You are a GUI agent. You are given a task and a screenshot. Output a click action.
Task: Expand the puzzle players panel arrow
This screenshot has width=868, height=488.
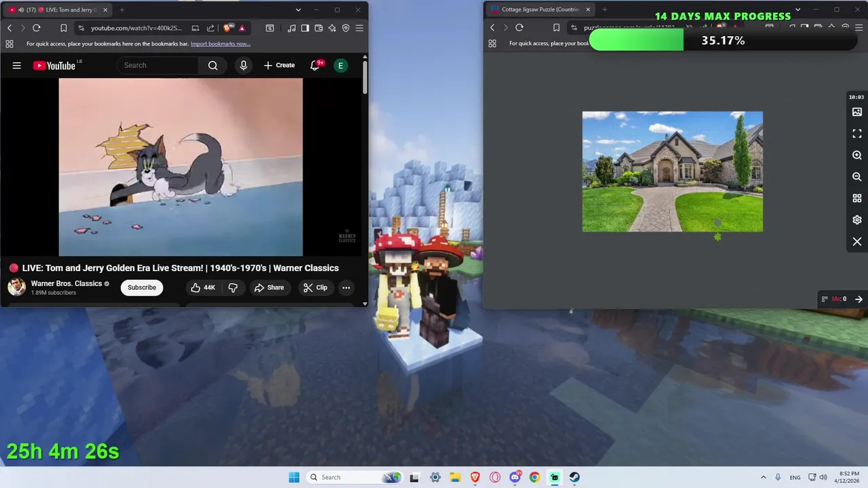pos(859,299)
